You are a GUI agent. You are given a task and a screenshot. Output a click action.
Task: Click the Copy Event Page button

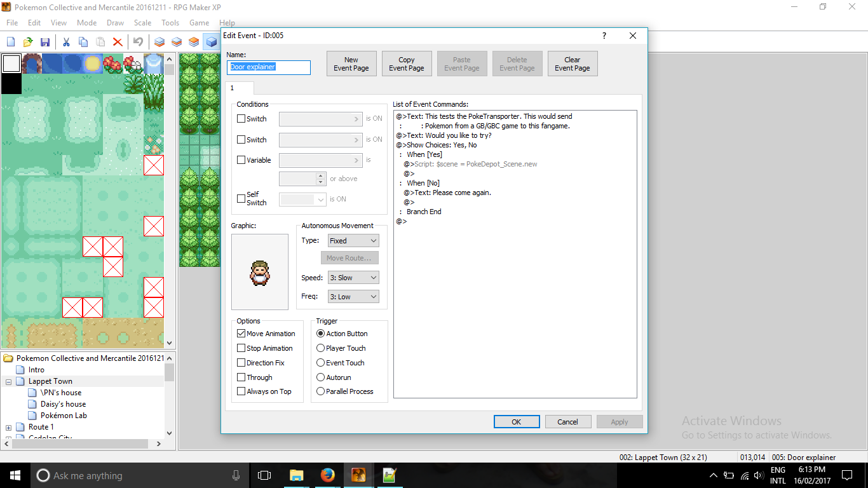[407, 64]
